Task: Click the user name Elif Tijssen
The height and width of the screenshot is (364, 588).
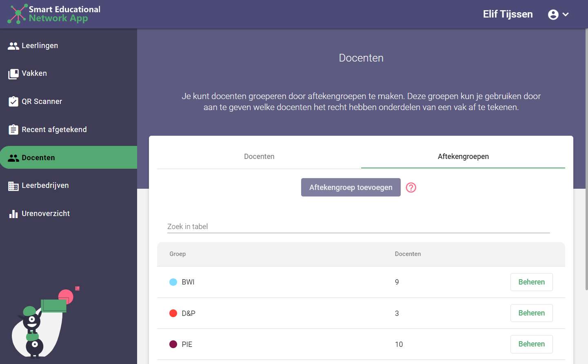Action: 508,14
